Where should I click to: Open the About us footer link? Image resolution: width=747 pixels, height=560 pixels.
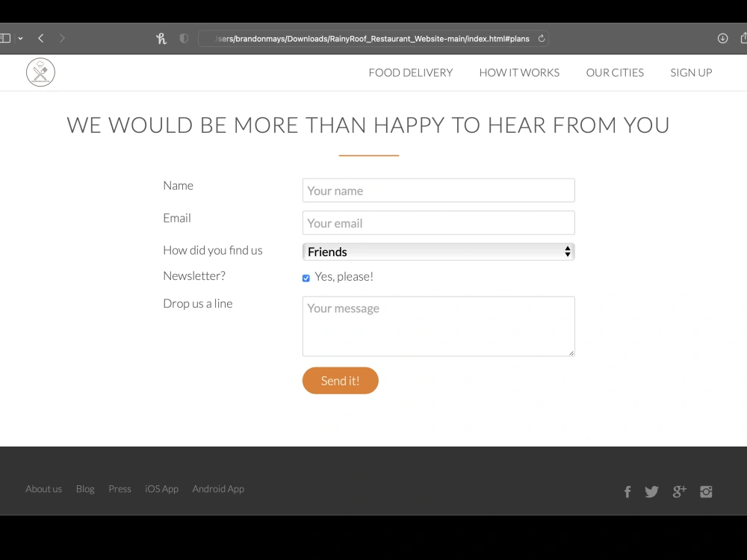(44, 489)
